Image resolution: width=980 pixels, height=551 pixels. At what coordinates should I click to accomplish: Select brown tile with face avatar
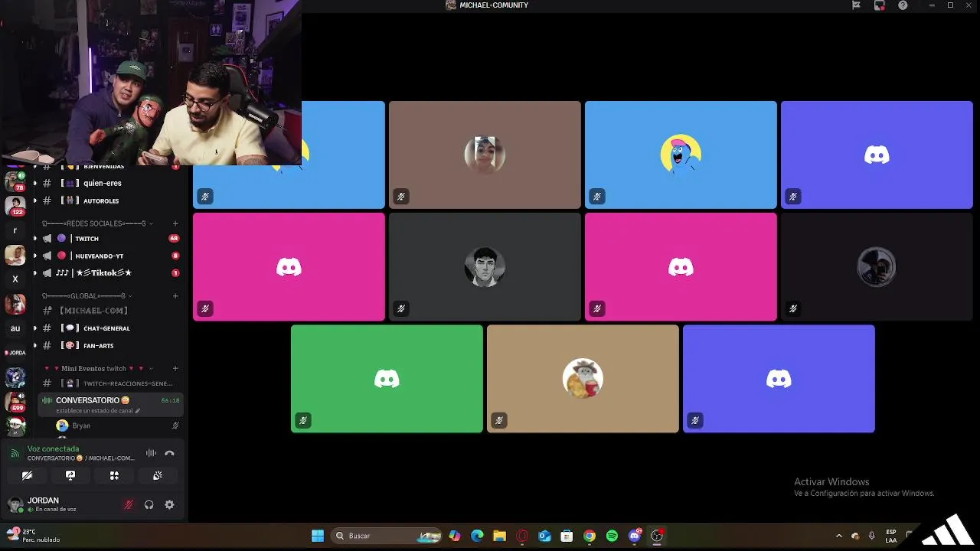click(x=485, y=155)
